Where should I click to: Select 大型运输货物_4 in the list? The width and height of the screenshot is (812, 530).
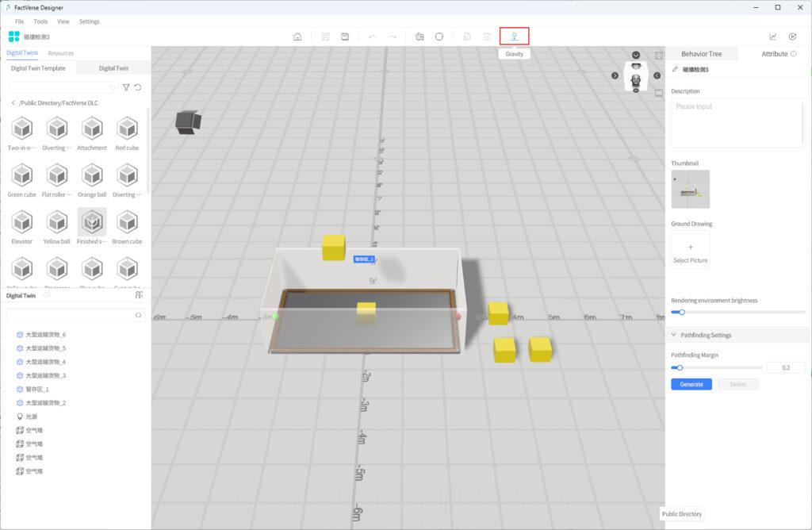(45, 362)
